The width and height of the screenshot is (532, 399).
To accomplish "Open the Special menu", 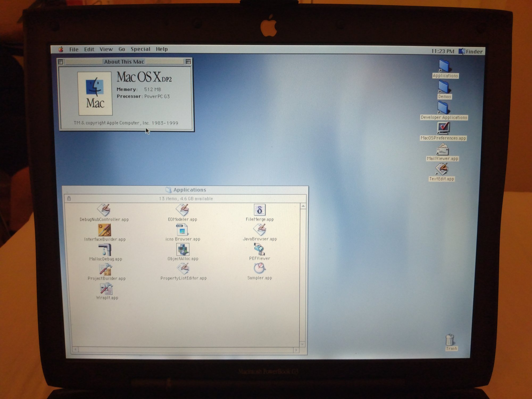I will 140,49.
